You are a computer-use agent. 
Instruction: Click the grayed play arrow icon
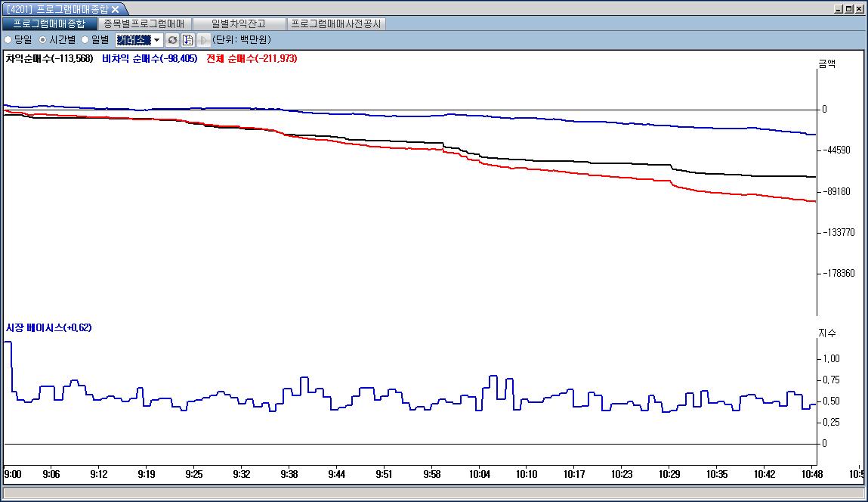(203, 39)
